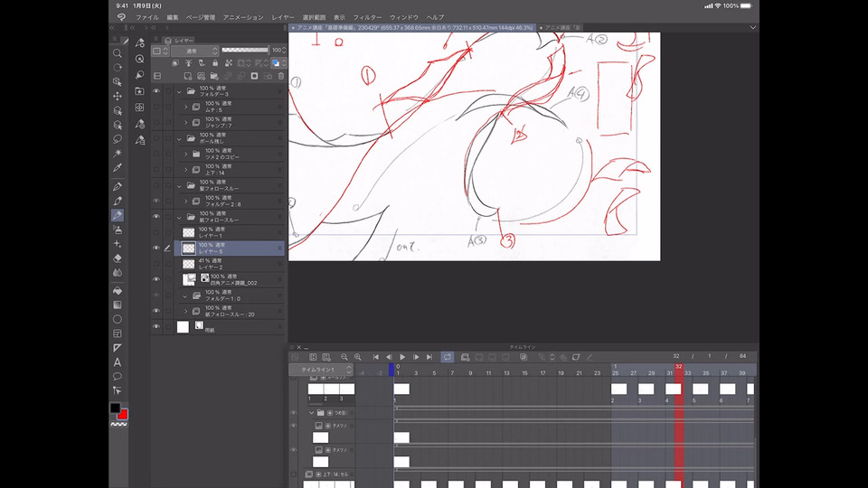This screenshot has width=868, height=488.
Task: Click the Delete layer trash icon
Action: click(280, 76)
